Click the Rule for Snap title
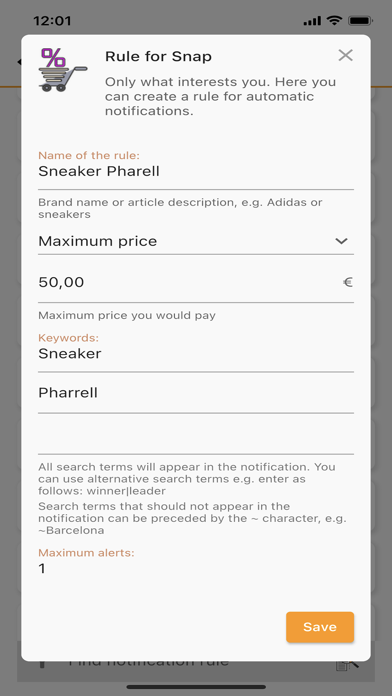 (x=158, y=57)
